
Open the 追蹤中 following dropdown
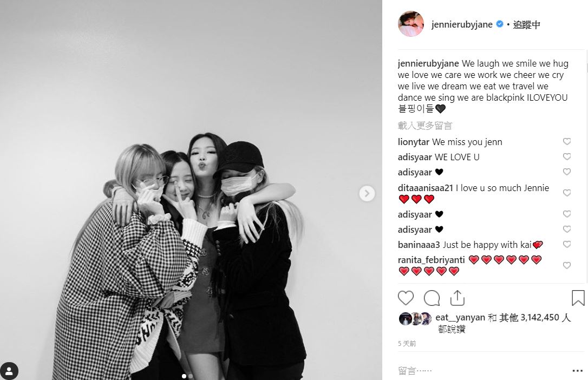click(x=526, y=25)
